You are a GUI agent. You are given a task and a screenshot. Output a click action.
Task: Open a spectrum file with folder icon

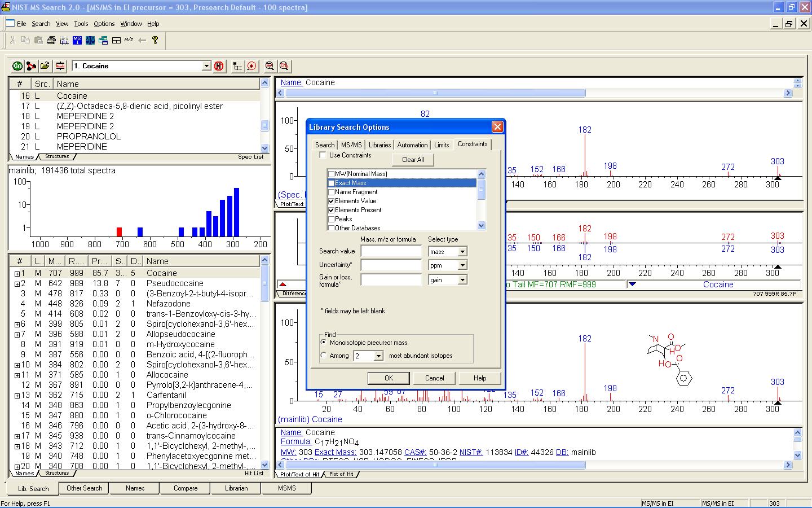coord(45,66)
